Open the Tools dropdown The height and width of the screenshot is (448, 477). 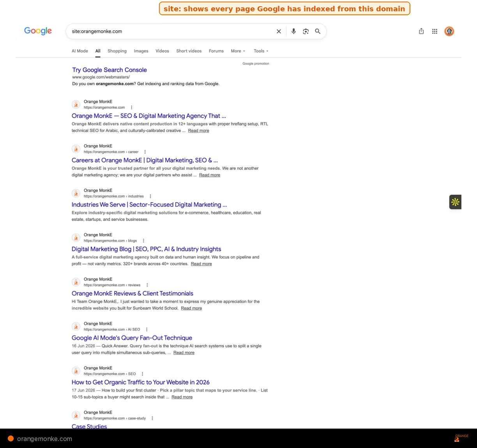pyautogui.click(x=261, y=51)
